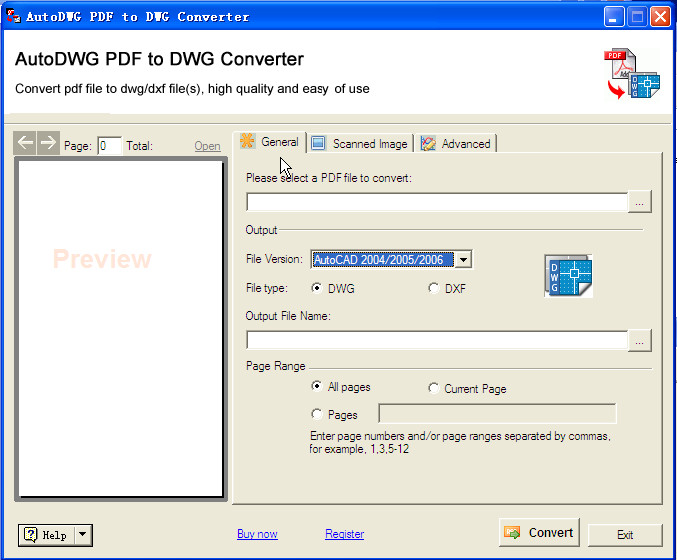Click the Scanned Image tab icon
This screenshot has height=560, width=677.
click(318, 143)
